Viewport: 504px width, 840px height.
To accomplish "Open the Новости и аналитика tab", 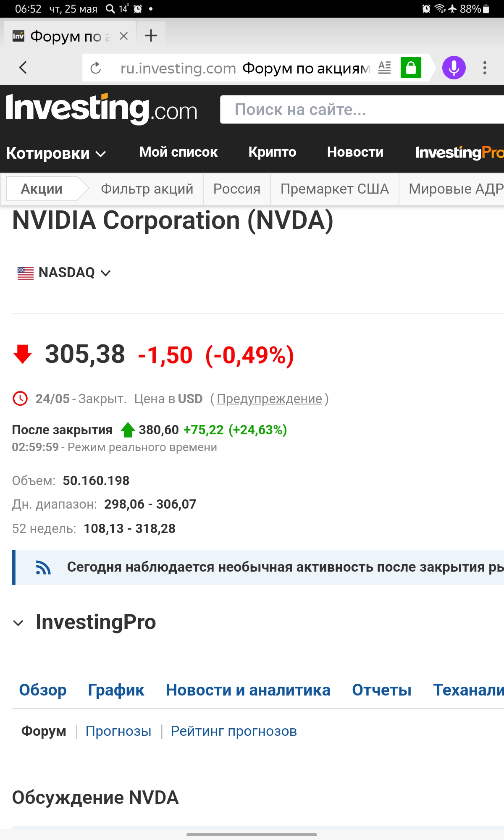I will click(248, 690).
